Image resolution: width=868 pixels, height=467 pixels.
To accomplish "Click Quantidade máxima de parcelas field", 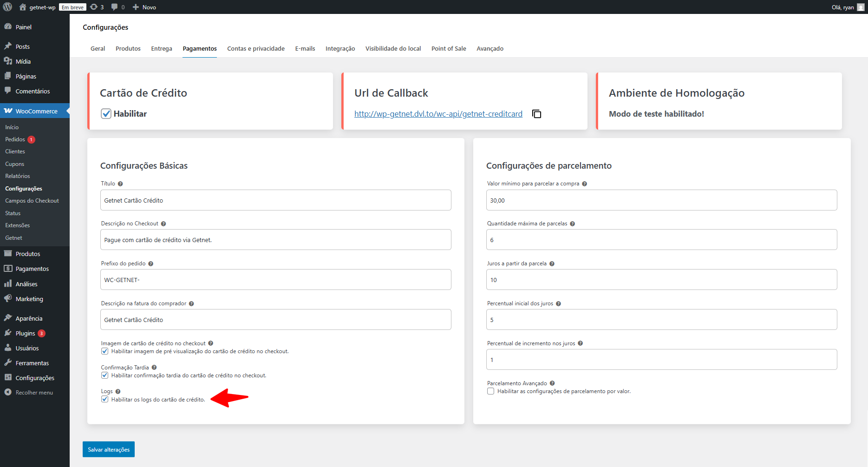I will point(661,240).
